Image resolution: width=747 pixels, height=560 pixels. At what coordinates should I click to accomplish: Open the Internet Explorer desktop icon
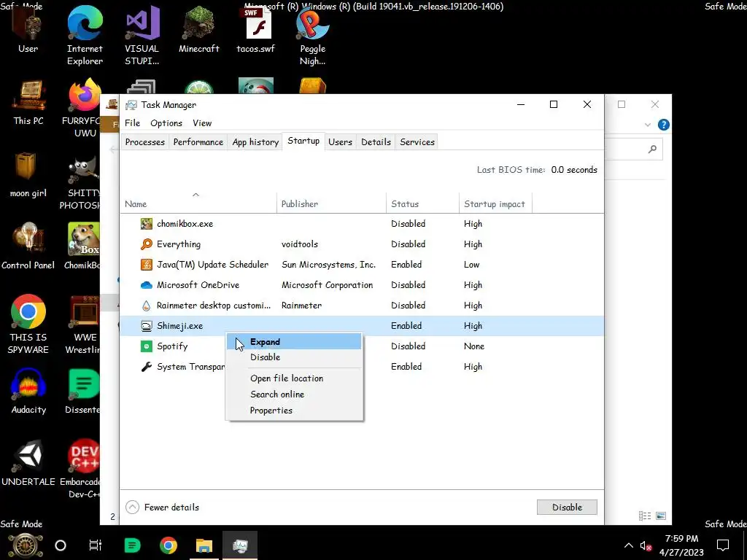[85, 24]
